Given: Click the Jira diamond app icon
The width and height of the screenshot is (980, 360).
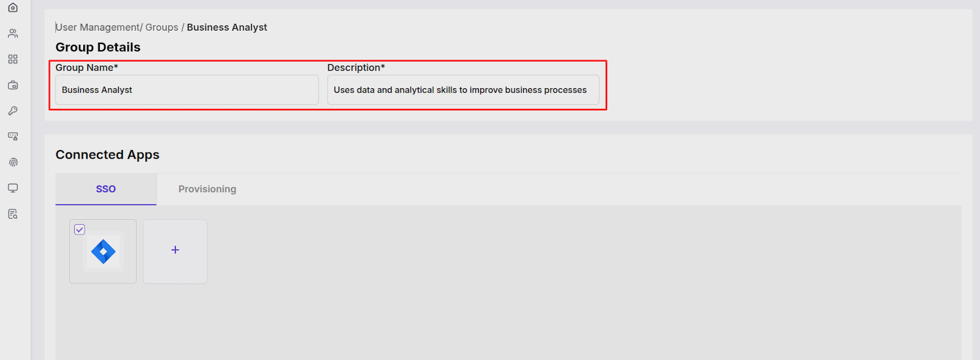Looking at the screenshot, I should click(x=102, y=252).
